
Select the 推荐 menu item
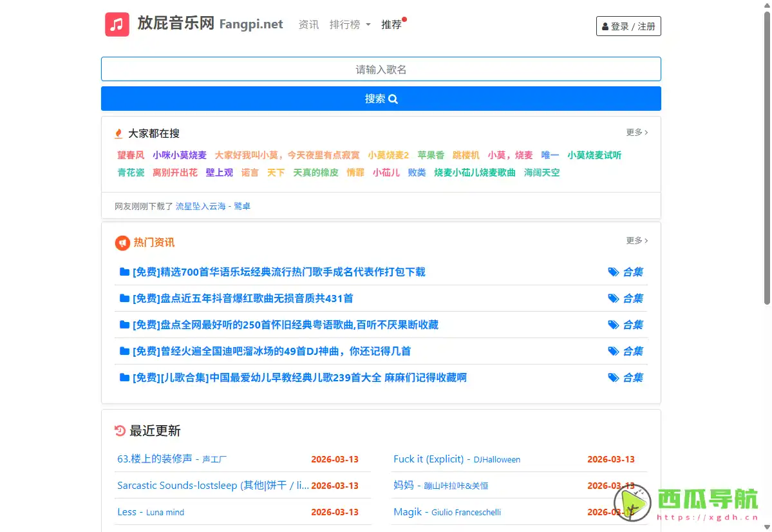point(392,24)
